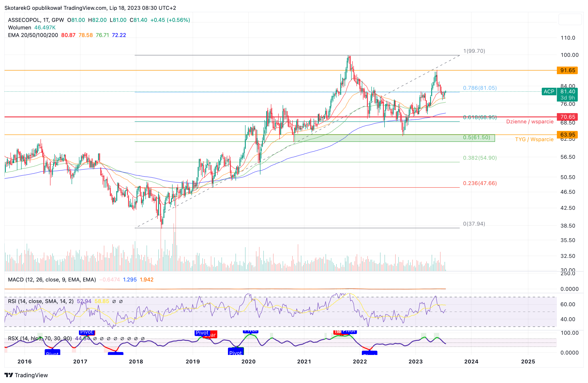Click the Fibonacci 0(37.94) bottom label
588x383 pixels.
click(474, 224)
